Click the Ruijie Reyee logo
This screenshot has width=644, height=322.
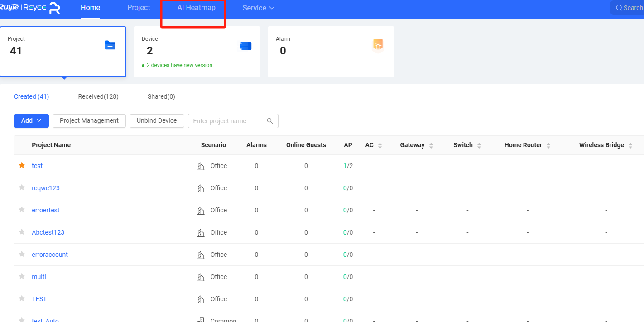30,8
